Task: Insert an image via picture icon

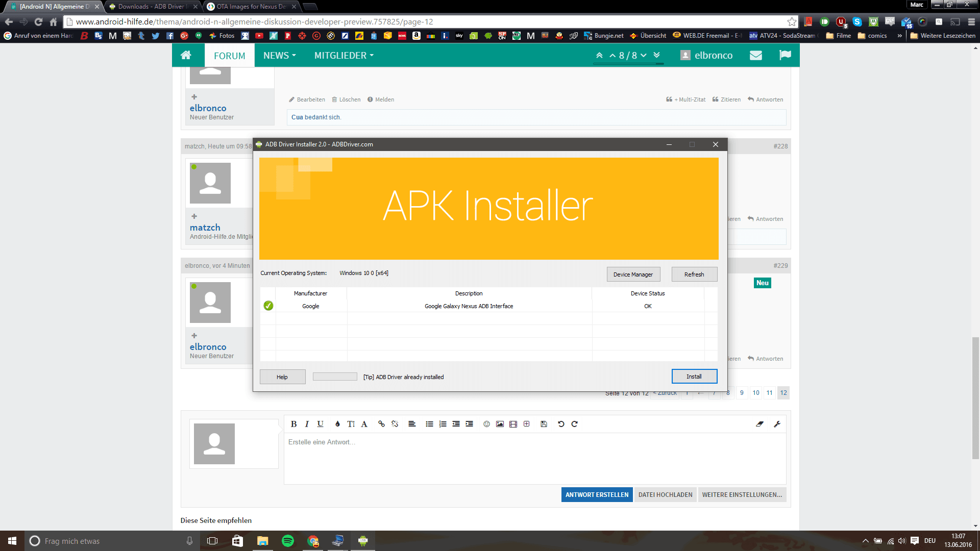Action: [x=500, y=424]
